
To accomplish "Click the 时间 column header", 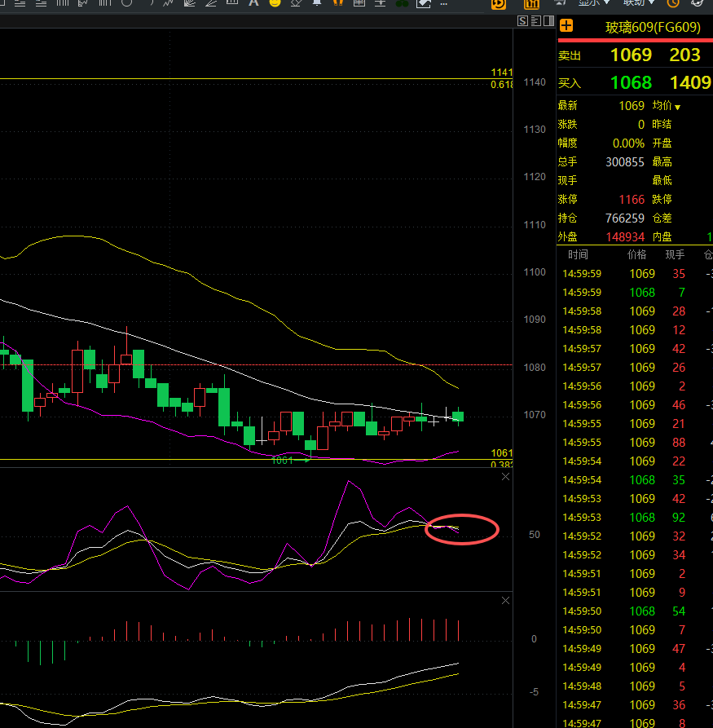I will (x=579, y=255).
